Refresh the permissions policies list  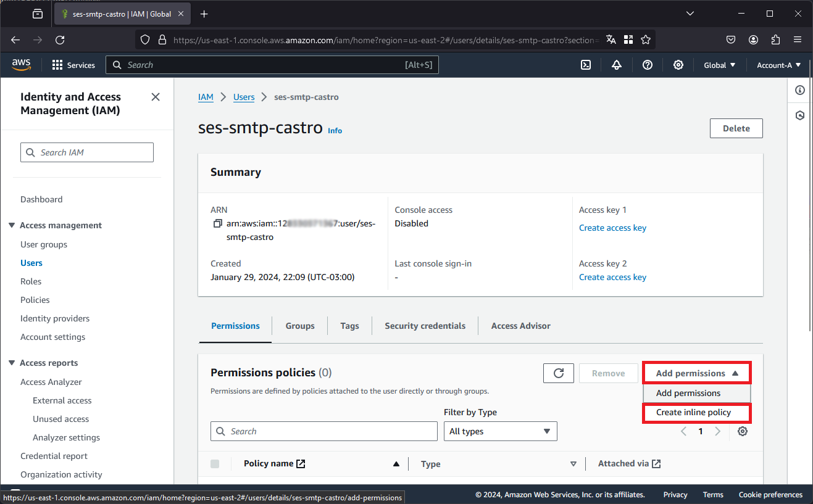[x=559, y=373]
